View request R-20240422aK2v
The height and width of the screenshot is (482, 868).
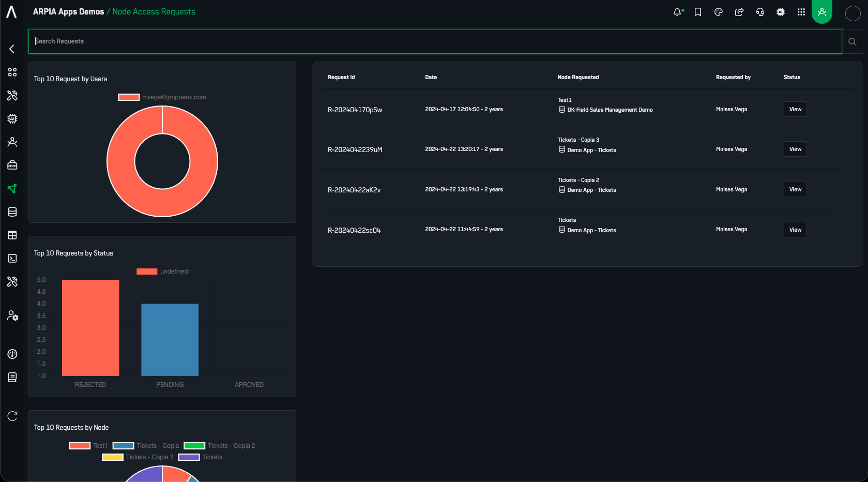795,189
